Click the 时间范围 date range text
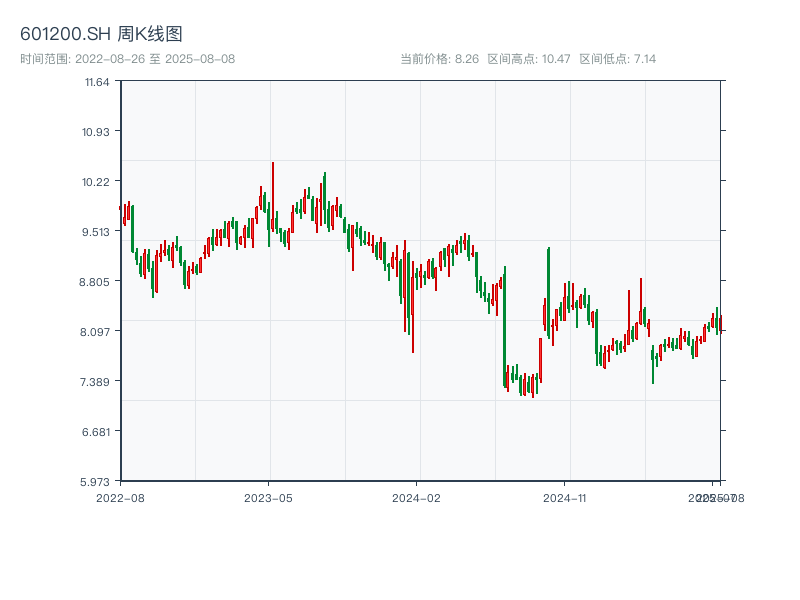Viewport: 800px width, 600px height. point(127,59)
